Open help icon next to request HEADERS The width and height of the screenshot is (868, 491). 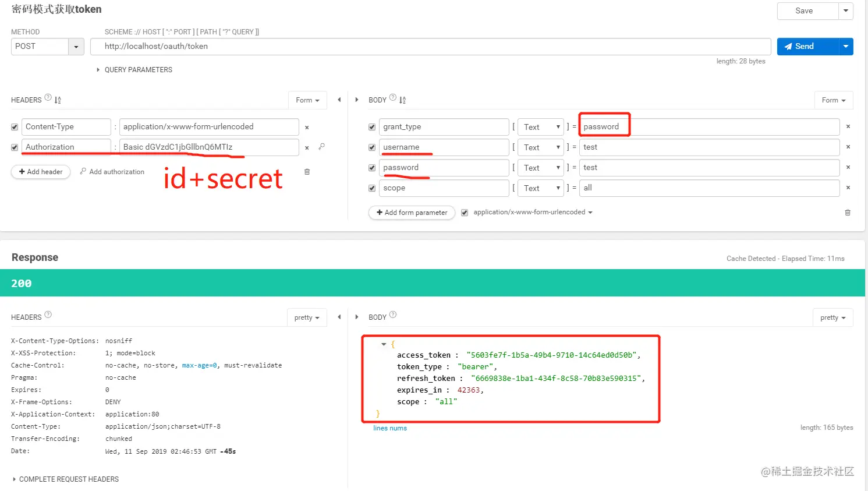48,98
